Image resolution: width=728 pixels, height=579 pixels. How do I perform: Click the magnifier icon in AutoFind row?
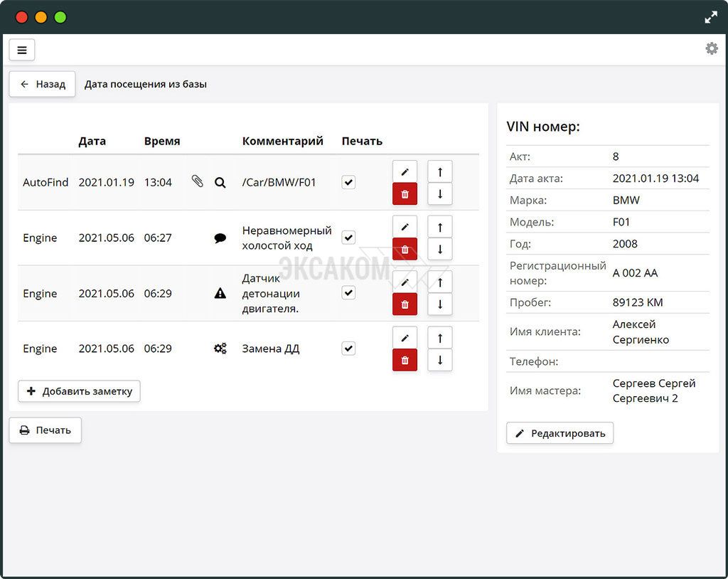(x=220, y=182)
